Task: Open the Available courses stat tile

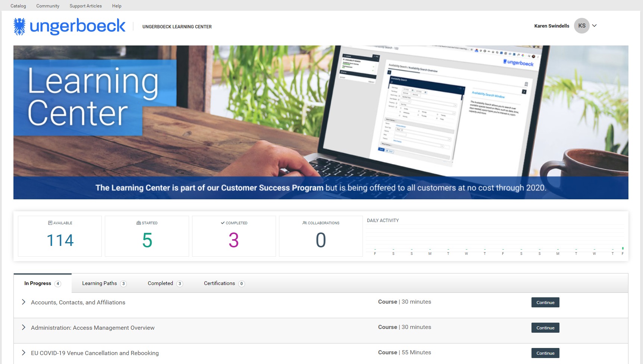Action: coord(60,236)
